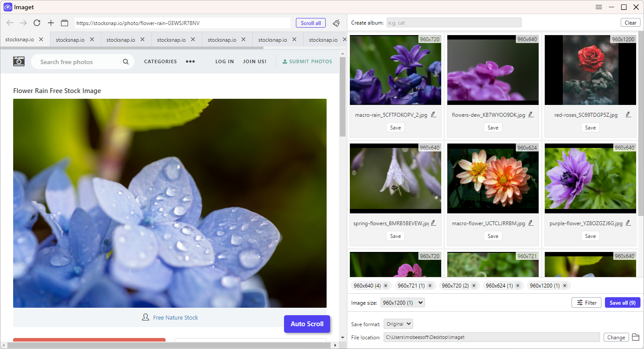Save the flowers-dew_KB7WYOO9DK.jpg image

[493, 127]
